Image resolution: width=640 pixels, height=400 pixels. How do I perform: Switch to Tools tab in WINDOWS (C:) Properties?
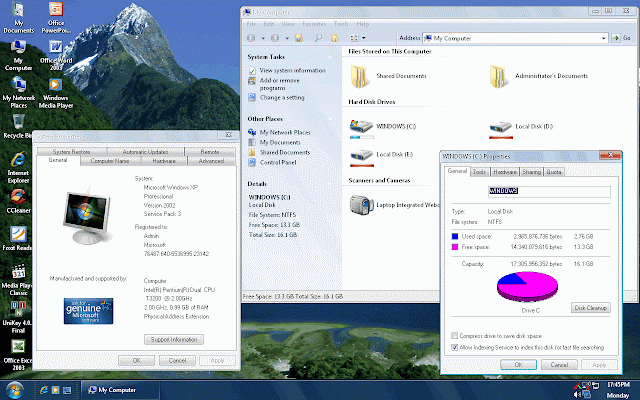(479, 172)
